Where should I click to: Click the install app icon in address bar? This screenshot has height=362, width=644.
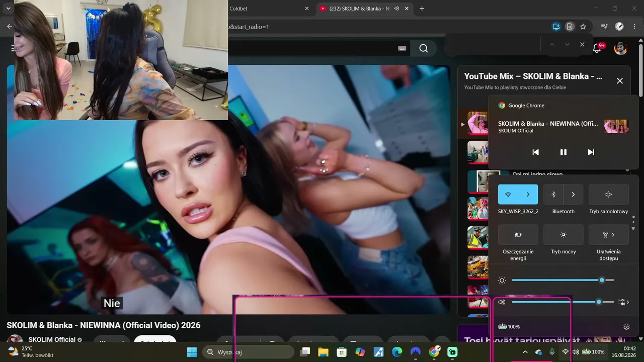pos(556,27)
